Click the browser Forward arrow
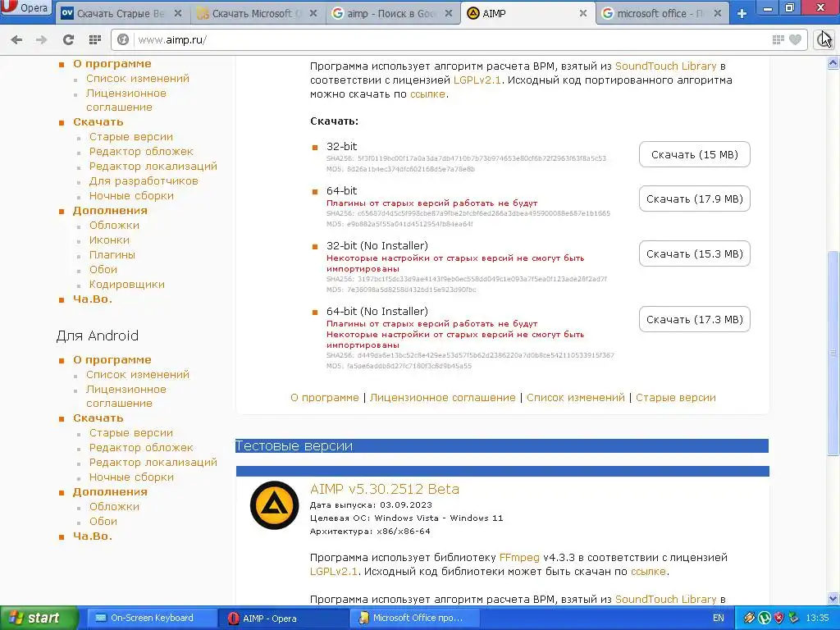840x630 pixels. coord(41,39)
